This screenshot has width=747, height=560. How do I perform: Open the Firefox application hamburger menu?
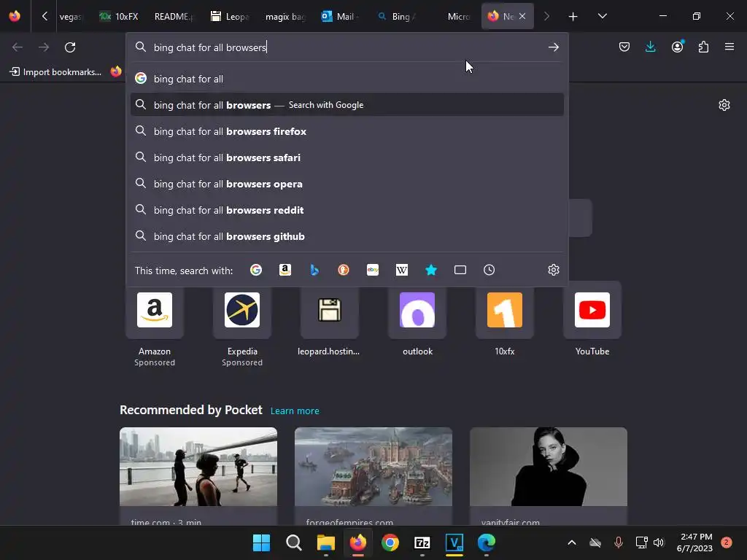(729, 47)
